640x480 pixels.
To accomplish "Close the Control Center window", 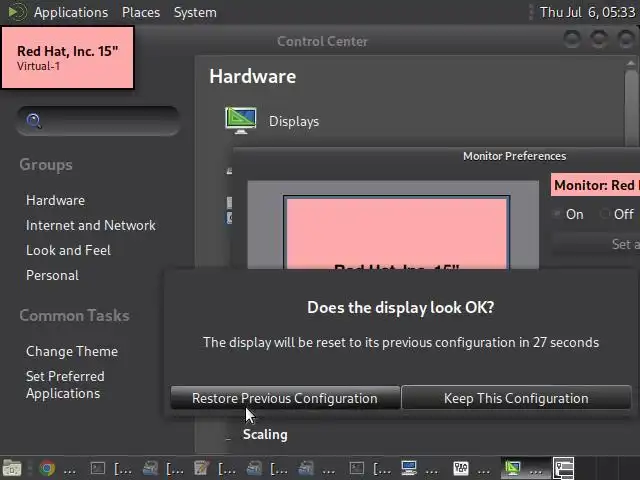I will (626, 40).
